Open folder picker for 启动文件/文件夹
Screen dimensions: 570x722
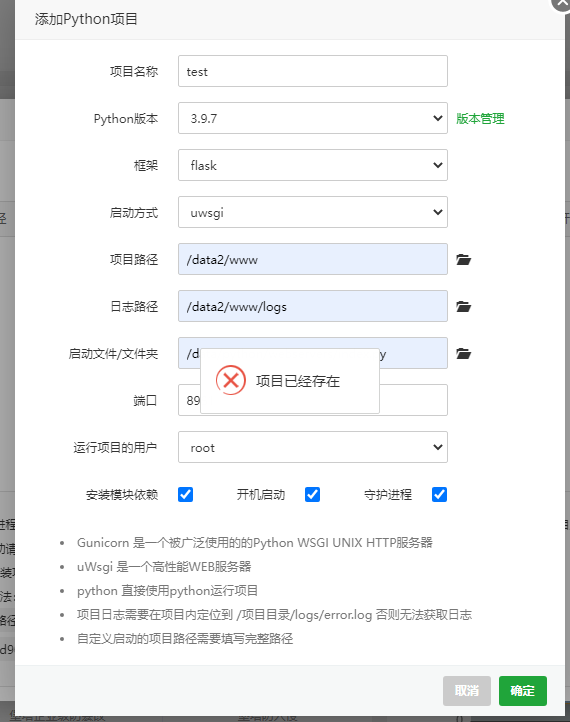point(463,354)
